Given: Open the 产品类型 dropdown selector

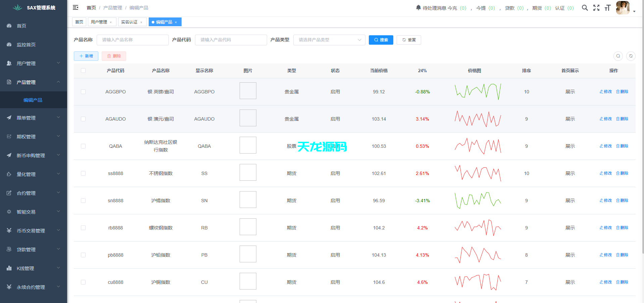Looking at the screenshot, I should [329, 40].
